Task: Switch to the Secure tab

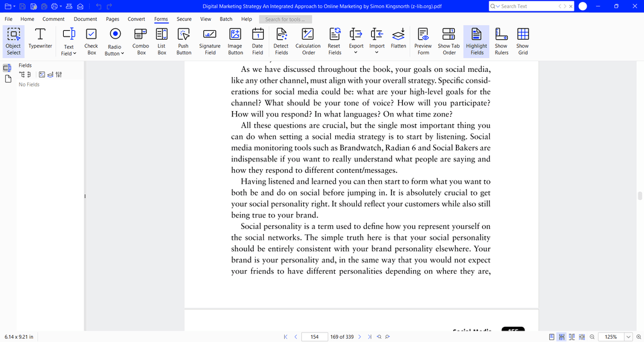Action: coord(184,19)
